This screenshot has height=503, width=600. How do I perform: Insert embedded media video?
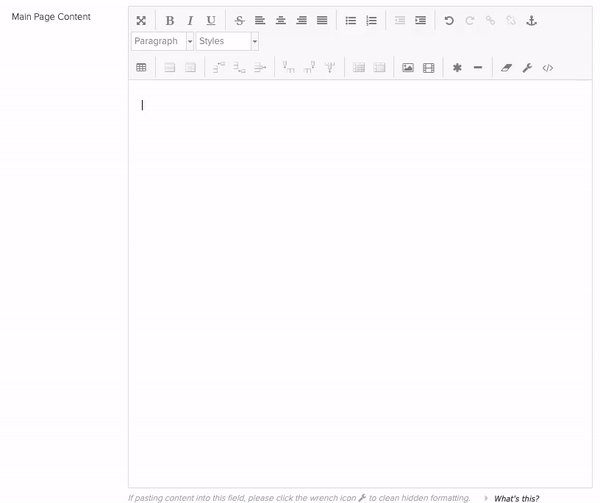[429, 68]
